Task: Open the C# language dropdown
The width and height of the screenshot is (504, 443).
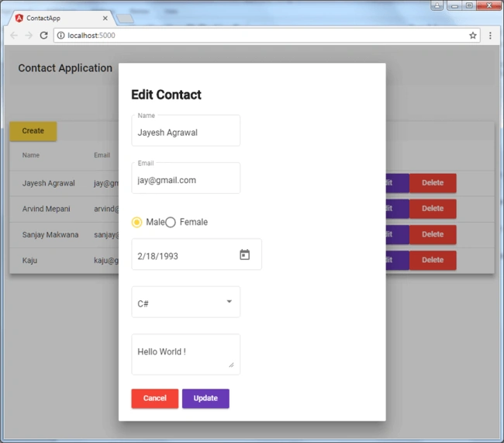Action: [186, 302]
